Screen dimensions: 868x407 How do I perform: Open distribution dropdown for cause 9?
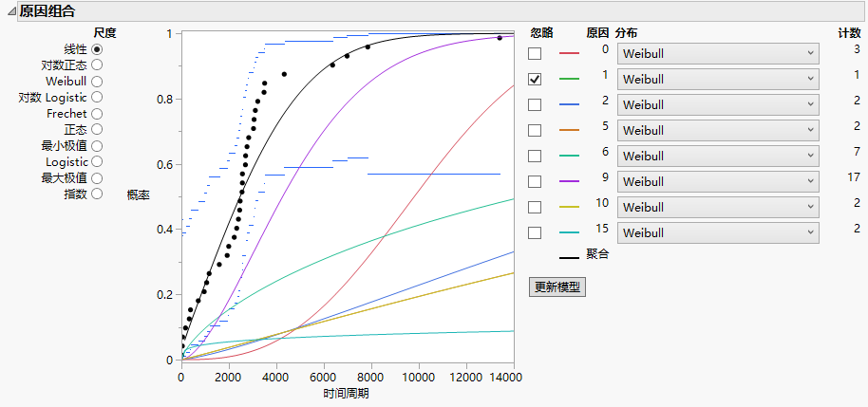point(718,181)
